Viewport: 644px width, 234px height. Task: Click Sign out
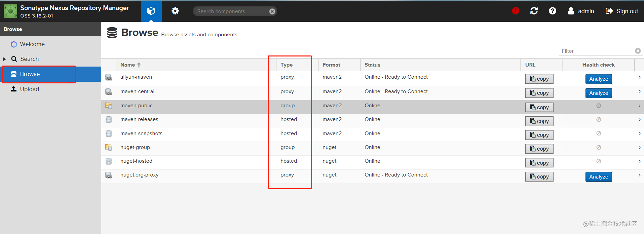622,11
